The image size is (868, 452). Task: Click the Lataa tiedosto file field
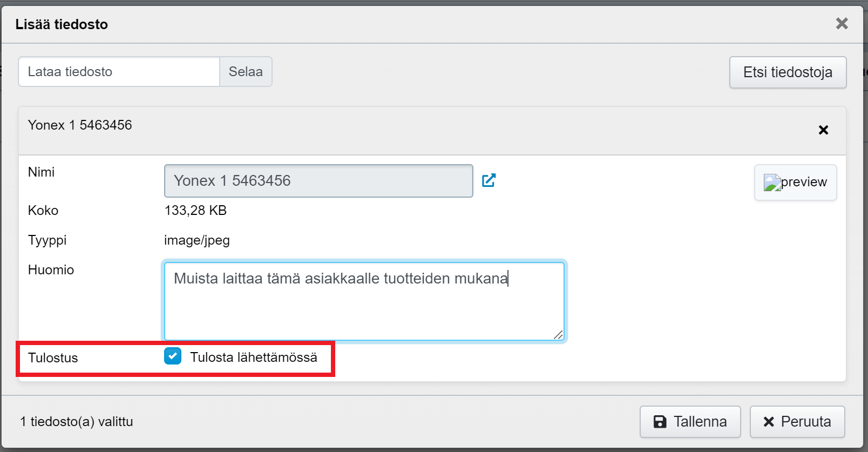[119, 72]
